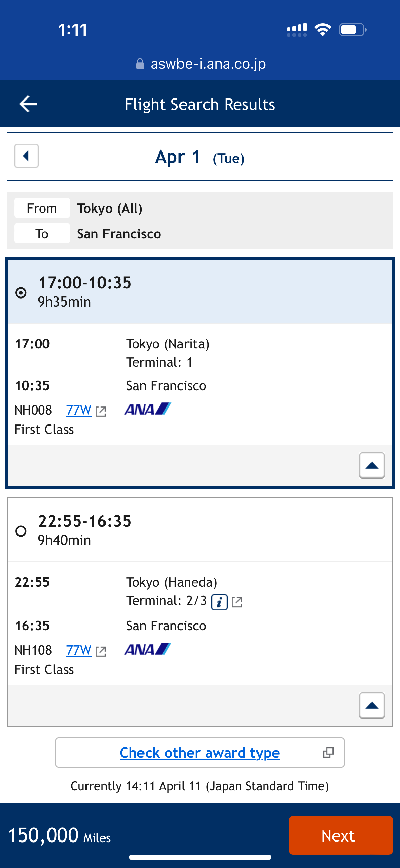Go to previous date with left arrow
This screenshot has width=400, height=868.
point(26,156)
